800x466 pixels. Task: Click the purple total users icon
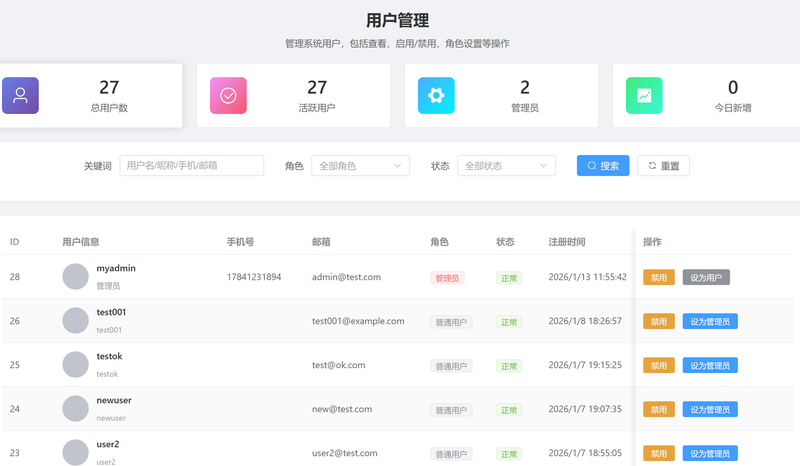(x=20, y=96)
